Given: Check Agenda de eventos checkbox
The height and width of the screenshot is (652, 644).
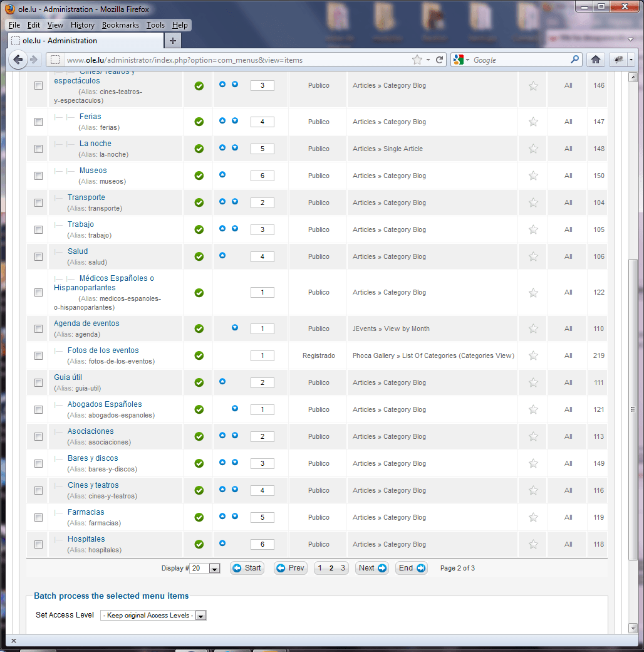Looking at the screenshot, I should coord(39,329).
